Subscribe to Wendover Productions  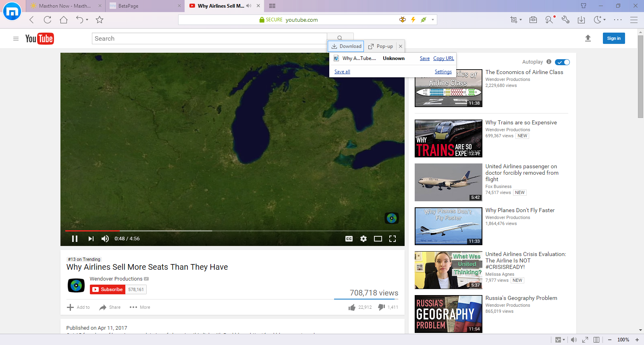click(x=108, y=289)
